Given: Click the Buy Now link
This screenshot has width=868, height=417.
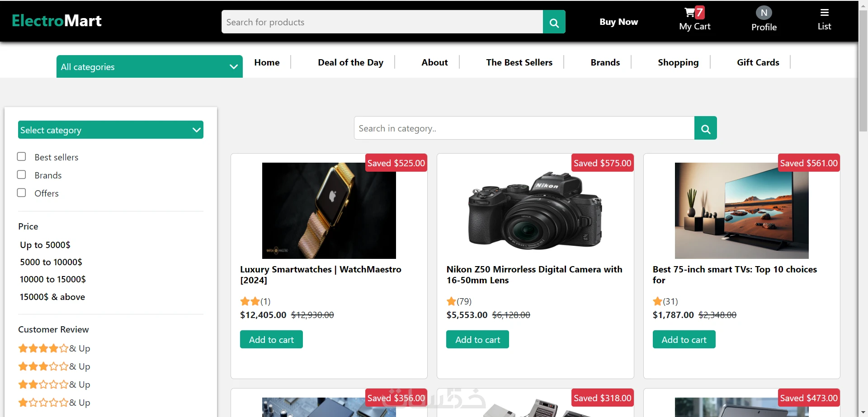Looking at the screenshot, I should (x=618, y=22).
